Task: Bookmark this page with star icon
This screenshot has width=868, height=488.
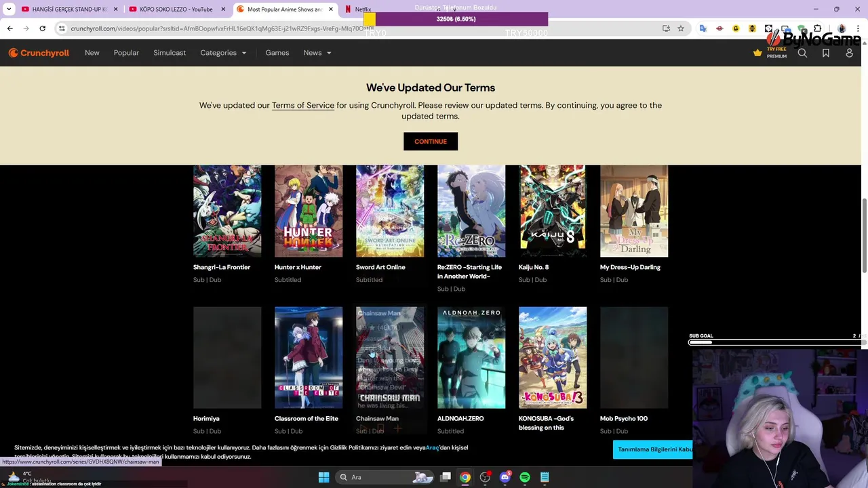Action: click(x=681, y=28)
